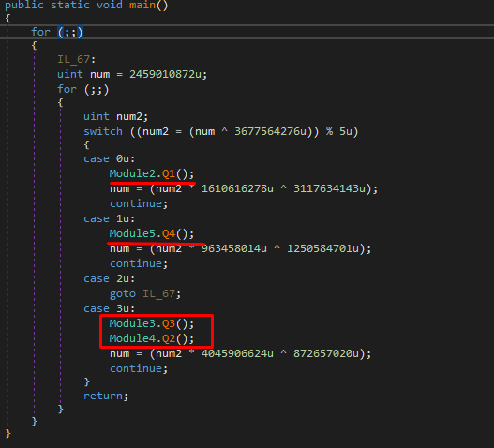Click the constant 872657020u
The height and width of the screenshot is (448, 494).
(x=326, y=353)
